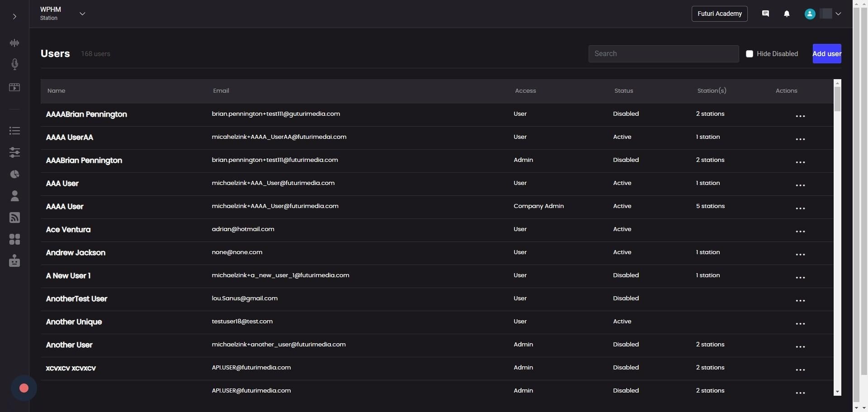Open the user profile account menu chevron

pos(838,14)
